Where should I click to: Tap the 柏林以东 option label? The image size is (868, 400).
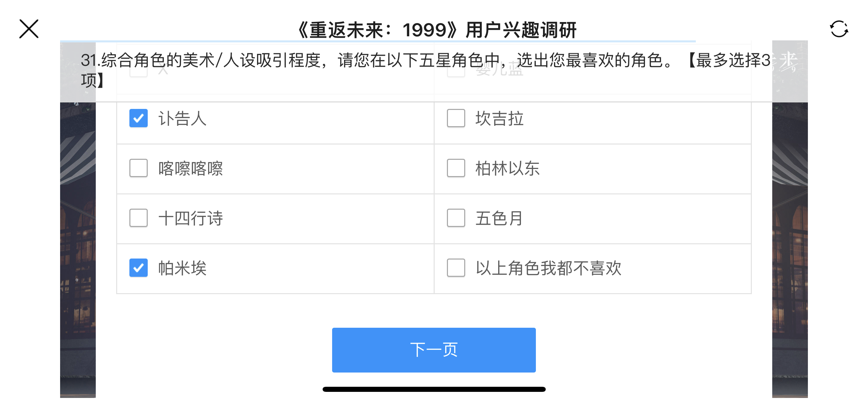coord(507,169)
